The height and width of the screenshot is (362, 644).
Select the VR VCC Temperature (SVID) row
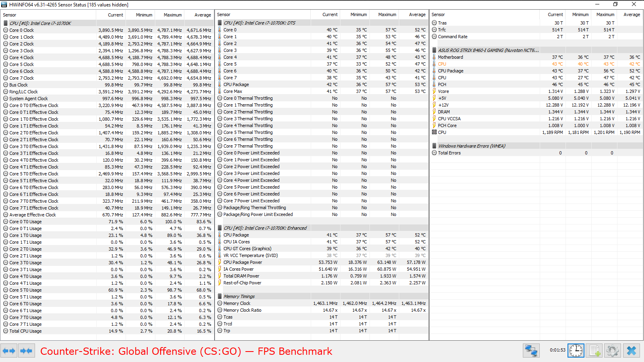322,255
